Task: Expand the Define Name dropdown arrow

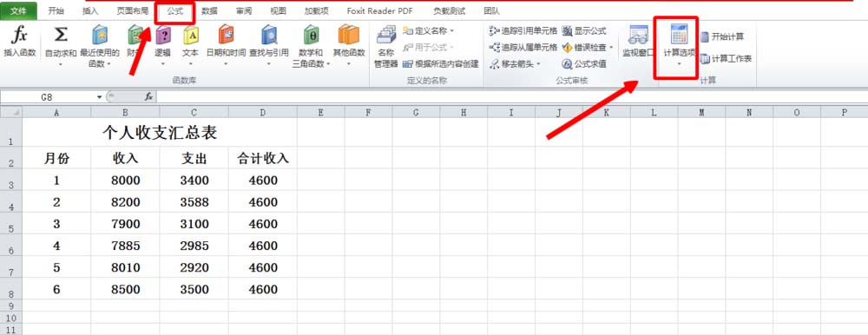Action: 451,30
